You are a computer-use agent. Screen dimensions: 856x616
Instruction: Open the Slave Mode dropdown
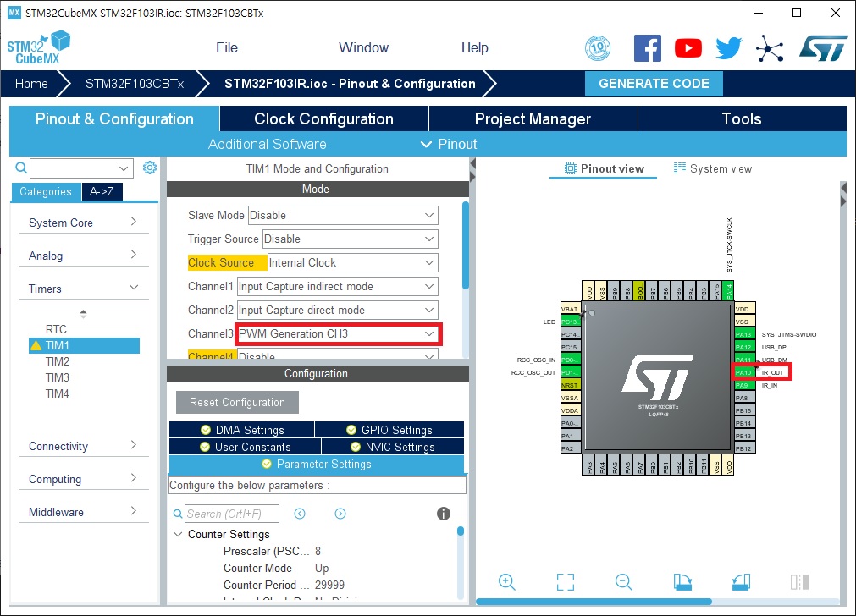pyautogui.click(x=343, y=215)
